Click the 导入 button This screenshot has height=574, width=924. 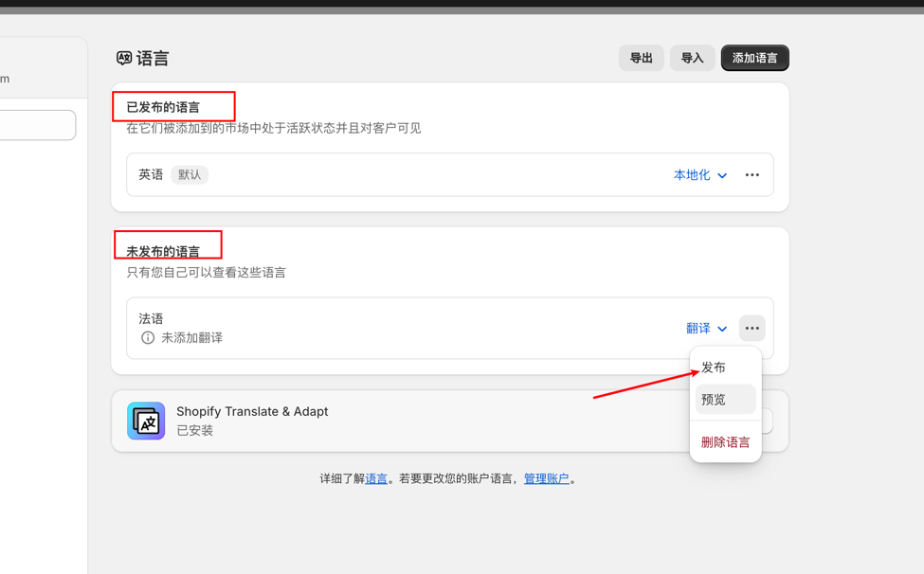click(693, 58)
